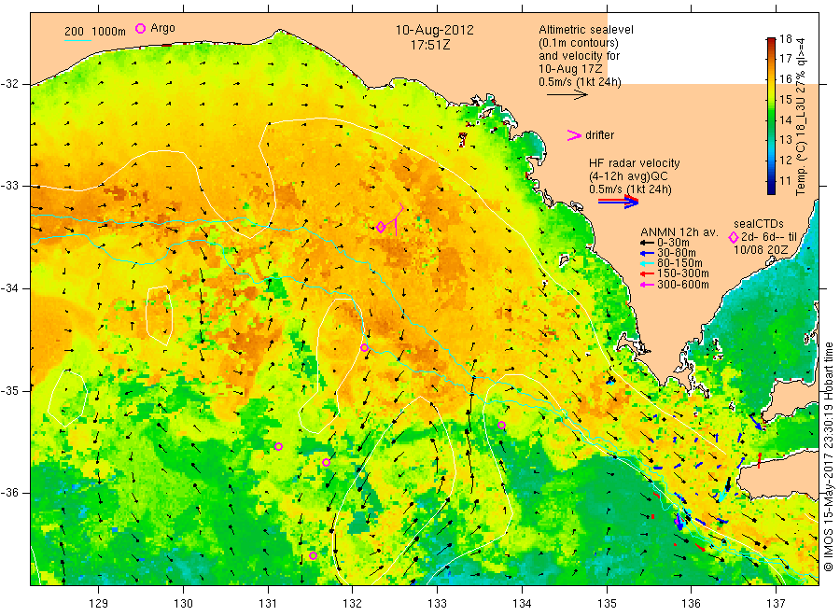The image size is (840, 616).
Task: Click the green 14 °C band on the colorbar
Action: (x=771, y=120)
